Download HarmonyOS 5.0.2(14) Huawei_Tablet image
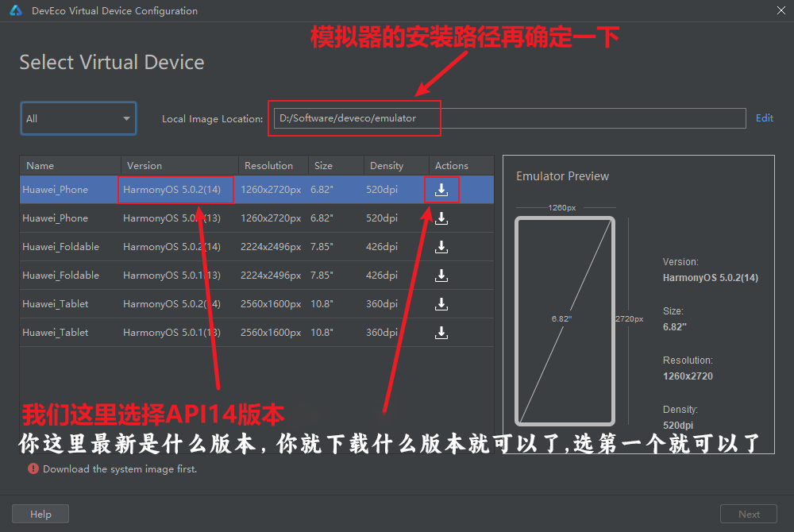The width and height of the screenshot is (794, 532). pos(441,304)
